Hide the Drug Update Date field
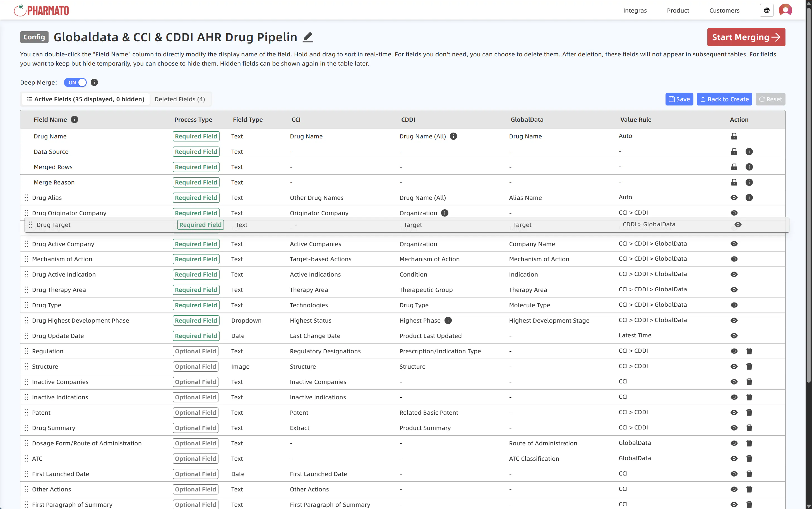812x509 pixels. 734,336
